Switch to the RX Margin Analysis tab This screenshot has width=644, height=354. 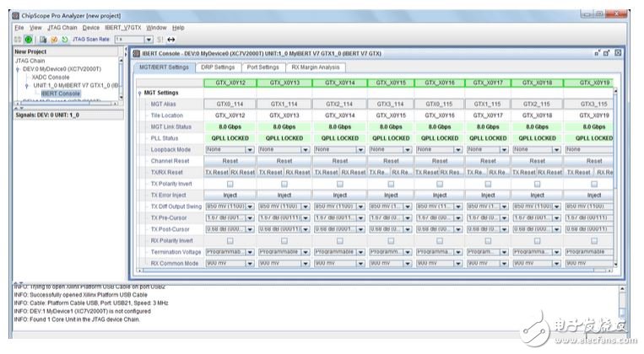[315, 67]
